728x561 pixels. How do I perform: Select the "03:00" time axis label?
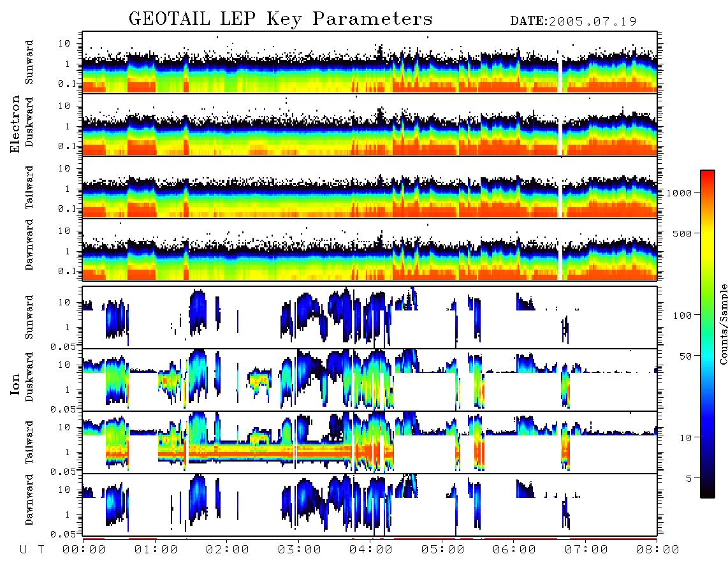pos(300,550)
